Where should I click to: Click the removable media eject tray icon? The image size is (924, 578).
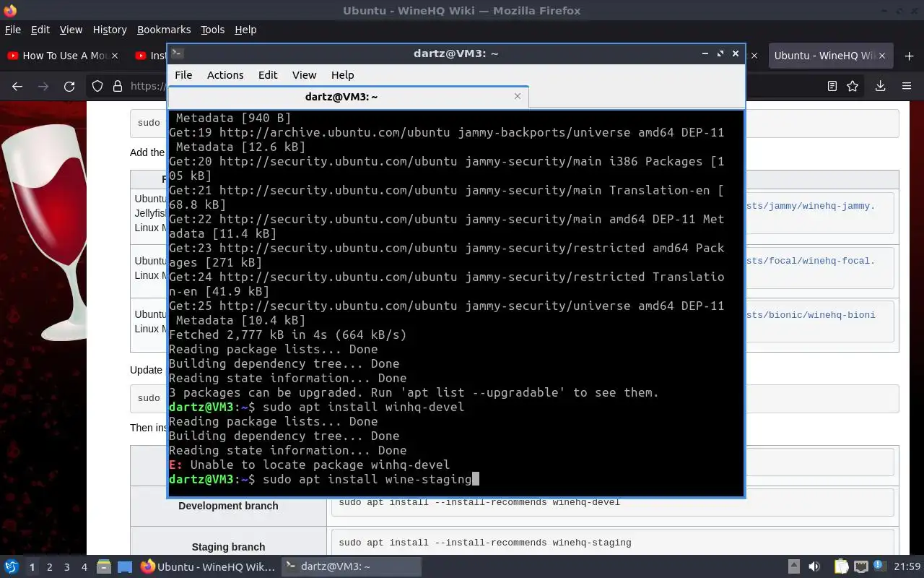click(x=793, y=566)
